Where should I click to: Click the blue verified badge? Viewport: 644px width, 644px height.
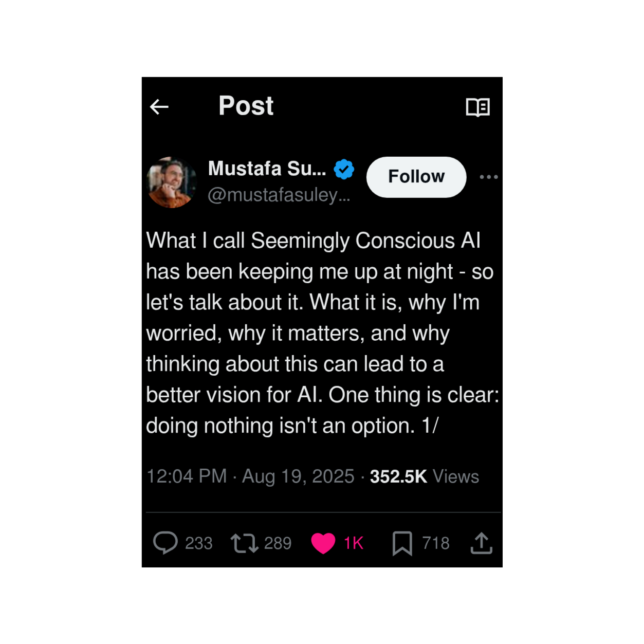(x=344, y=169)
